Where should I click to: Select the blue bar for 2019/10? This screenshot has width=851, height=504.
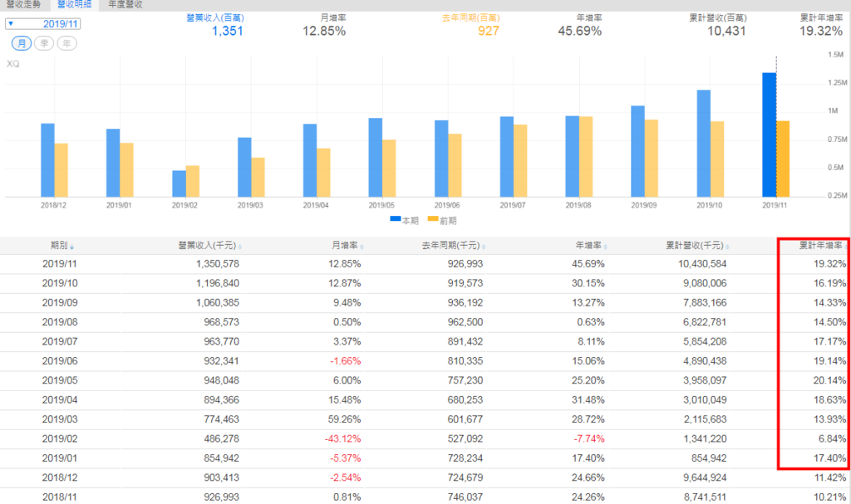[703, 144]
